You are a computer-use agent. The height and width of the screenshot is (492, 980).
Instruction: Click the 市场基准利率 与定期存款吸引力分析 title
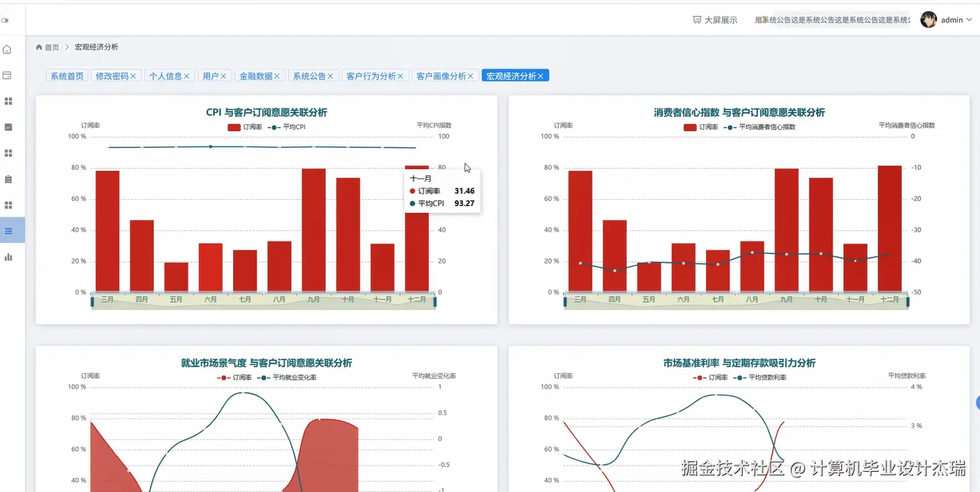(x=739, y=363)
